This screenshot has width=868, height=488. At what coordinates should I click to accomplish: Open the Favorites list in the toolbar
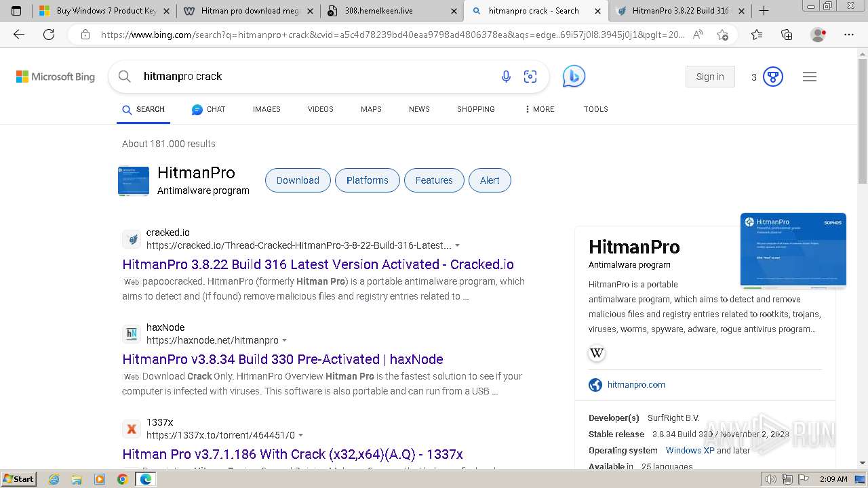click(x=757, y=35)
